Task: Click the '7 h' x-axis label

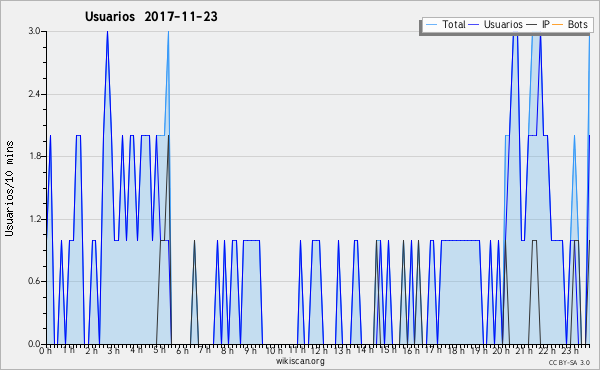Action: pyautogui.click(x=204, y=349)
